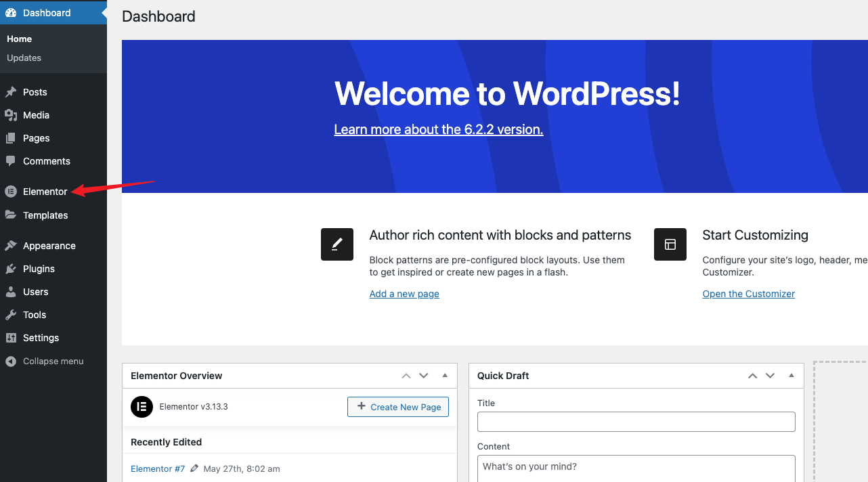The height and width of the screenshot is (482, 868).
Task: Move Elementor Overview widget down
Action: click(x=424, y=376)
